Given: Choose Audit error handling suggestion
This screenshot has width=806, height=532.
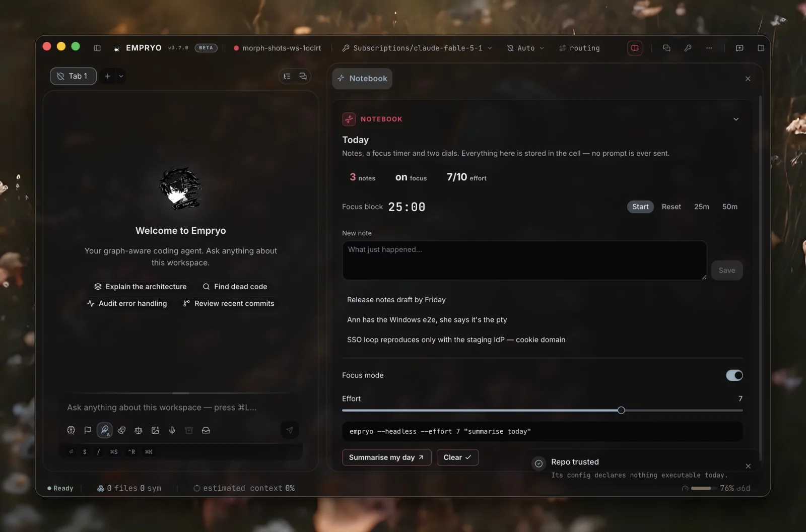Looking at the screenshot, I should 127,303.
